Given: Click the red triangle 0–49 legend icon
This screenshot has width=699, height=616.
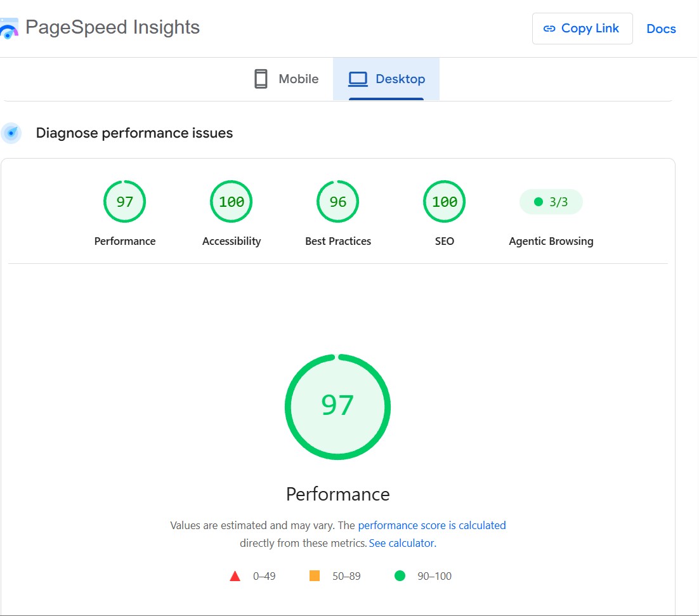Looking at the screenshot, I should [235, 576].
